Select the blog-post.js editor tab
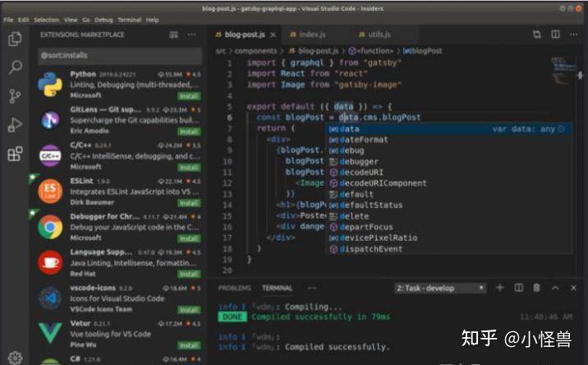The height and width of the screenshot is (365, 588). [x=244, y=35]
